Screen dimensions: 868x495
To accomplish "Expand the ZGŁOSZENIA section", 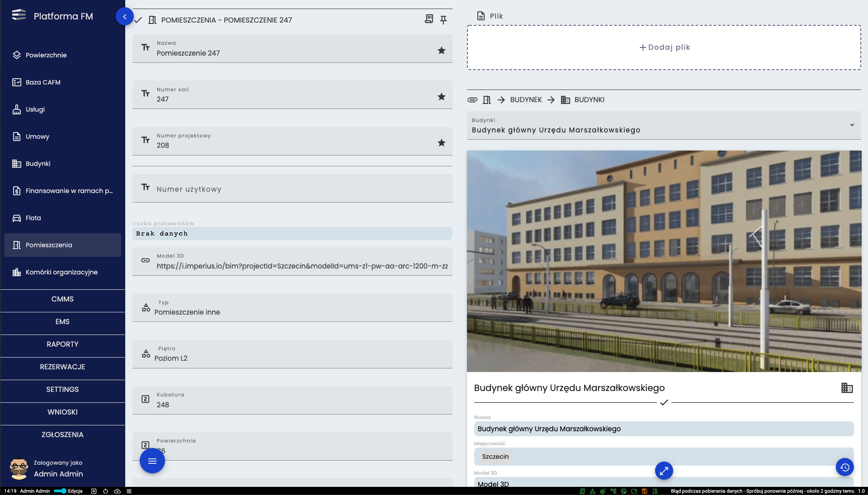I will click(62, 435).
